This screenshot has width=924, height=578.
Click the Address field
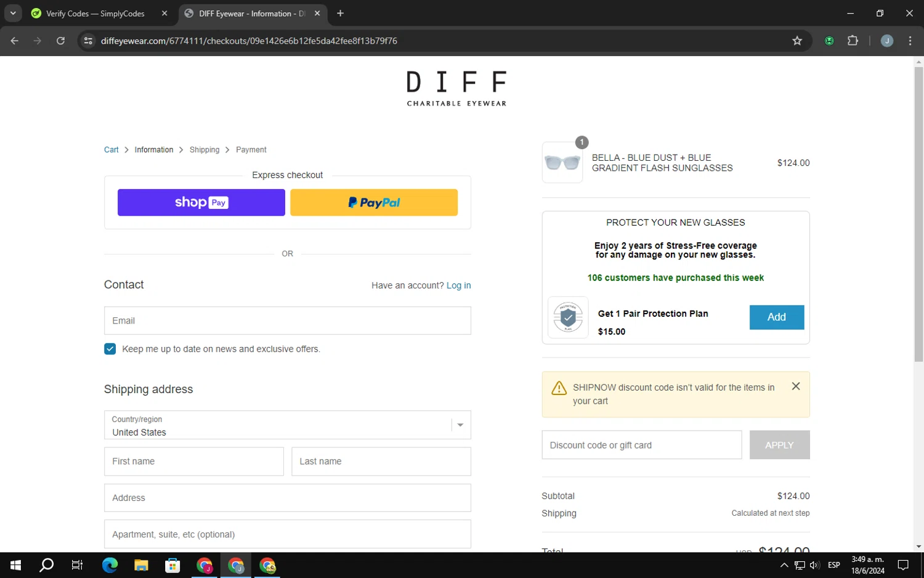(x=288, y=498)
